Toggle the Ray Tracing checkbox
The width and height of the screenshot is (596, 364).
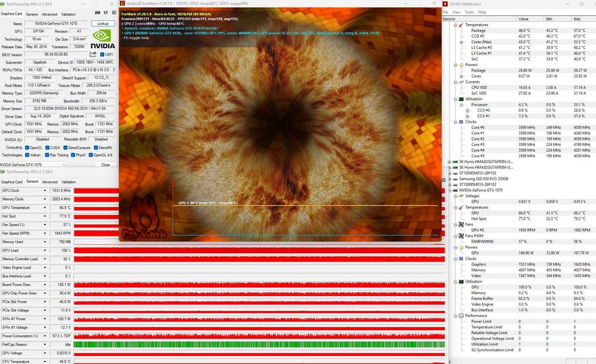click(47, 155)
